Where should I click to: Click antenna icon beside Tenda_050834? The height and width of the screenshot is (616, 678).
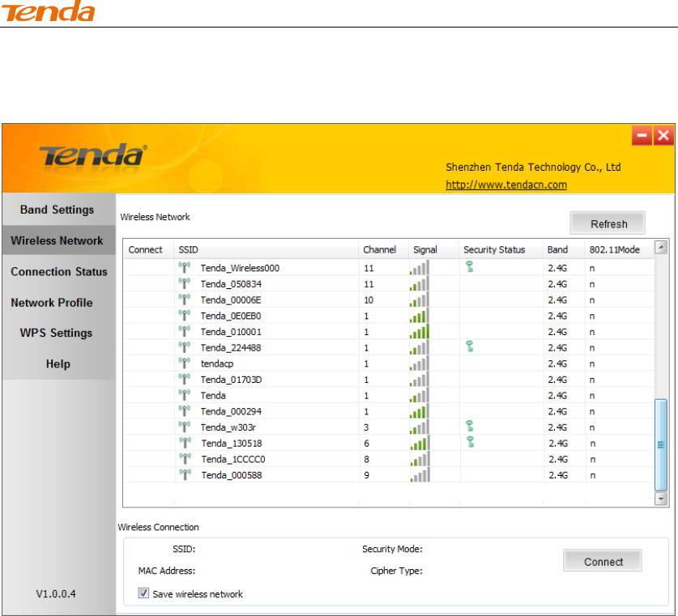(184, 284)
